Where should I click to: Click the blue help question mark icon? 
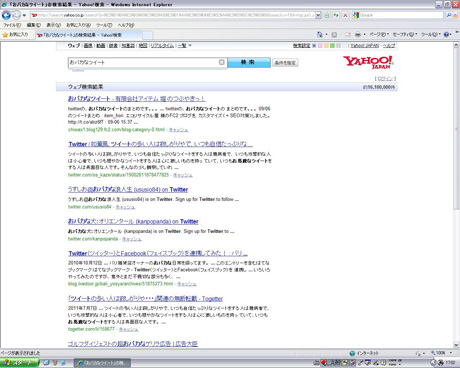pyautogui.click(x=446, y=34)
